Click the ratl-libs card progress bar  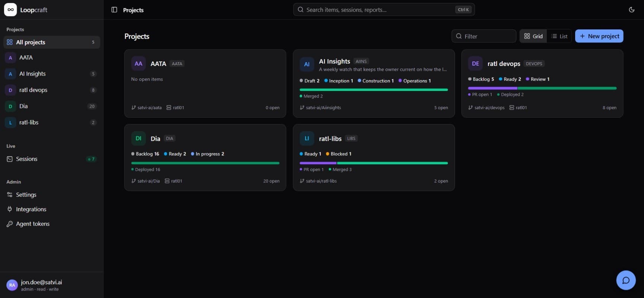pos(374,163)
